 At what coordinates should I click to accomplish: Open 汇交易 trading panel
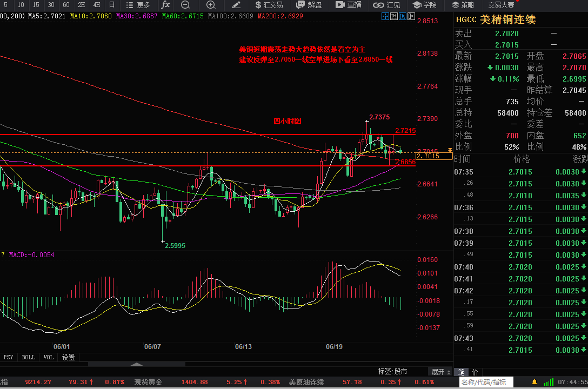(x=269, y=5)
